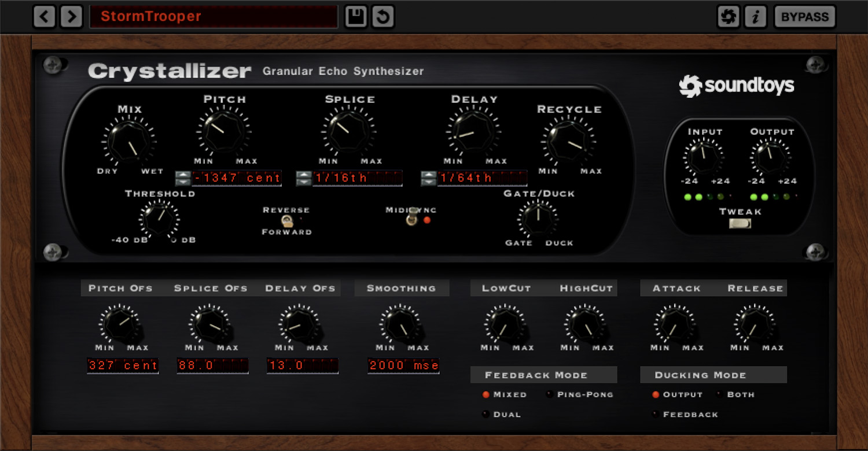868x451 pixels.
Task: Click the Attack knob
Action: pyautogui.click(x=675, y=324)
